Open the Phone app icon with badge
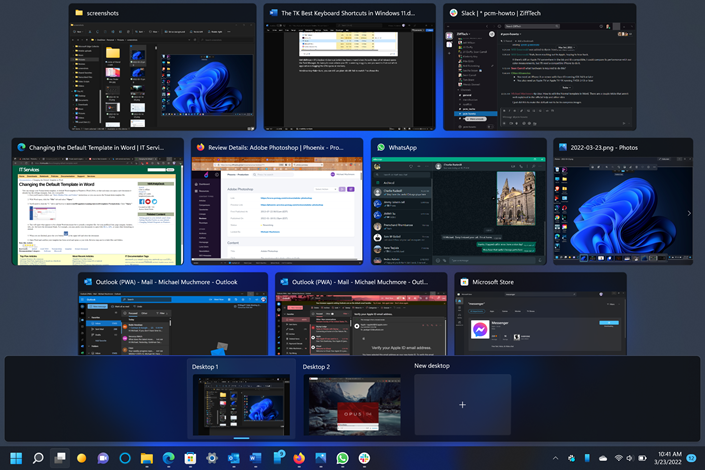This screenshot has height=470, width=705. [x=278, y=457]
